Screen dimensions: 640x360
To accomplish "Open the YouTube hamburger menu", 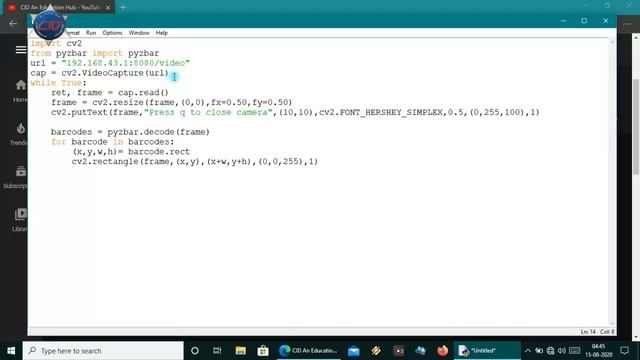I will (21, 50).
